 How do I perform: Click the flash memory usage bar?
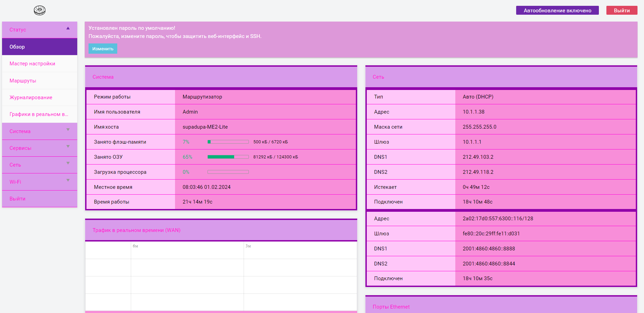(x=228, y=142)
